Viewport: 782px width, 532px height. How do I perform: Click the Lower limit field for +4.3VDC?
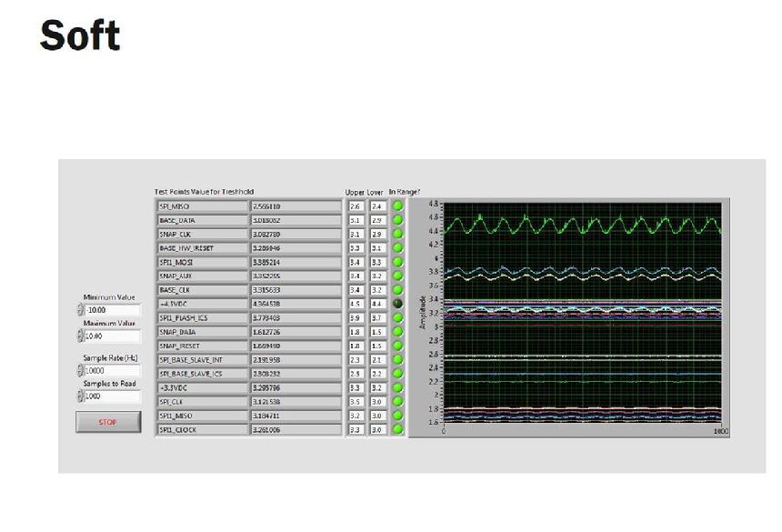pyautogui.click(x=377, y=304)
